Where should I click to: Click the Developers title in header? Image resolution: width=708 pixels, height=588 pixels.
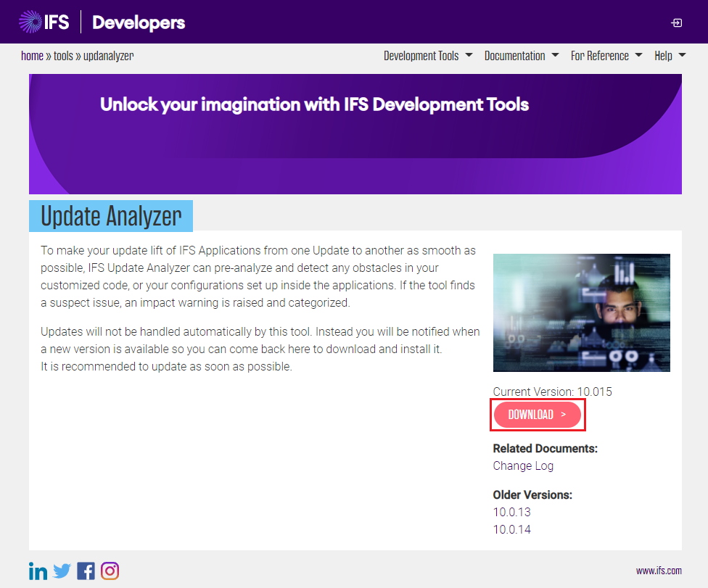coord(139,22)
